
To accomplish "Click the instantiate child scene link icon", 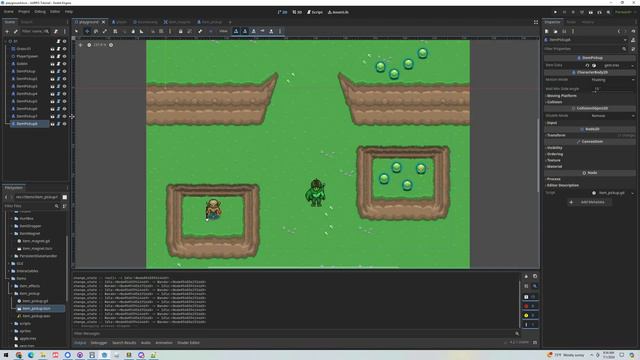I will tap(16, 31).
